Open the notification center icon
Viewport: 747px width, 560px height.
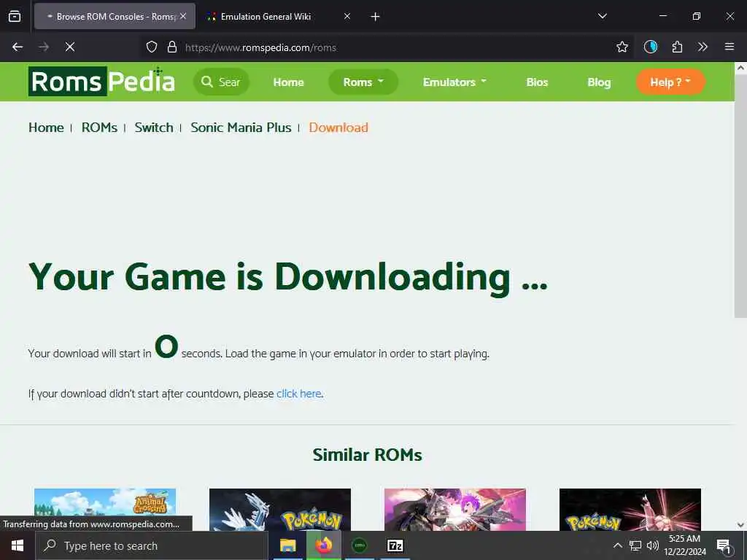point(724,545)
